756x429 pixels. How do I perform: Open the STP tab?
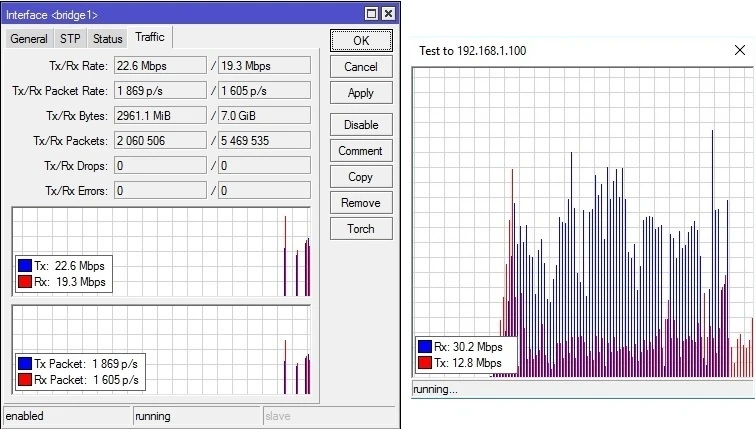tap(70, 39)
